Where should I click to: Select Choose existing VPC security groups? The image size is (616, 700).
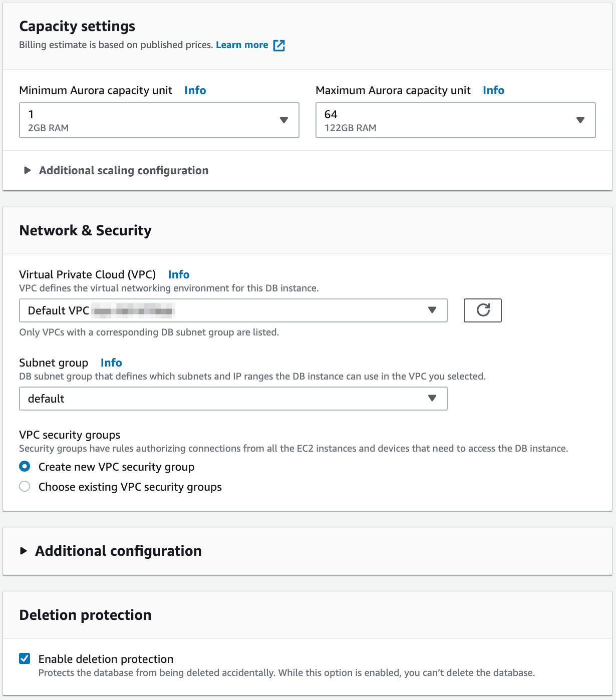tap(25, 487)
